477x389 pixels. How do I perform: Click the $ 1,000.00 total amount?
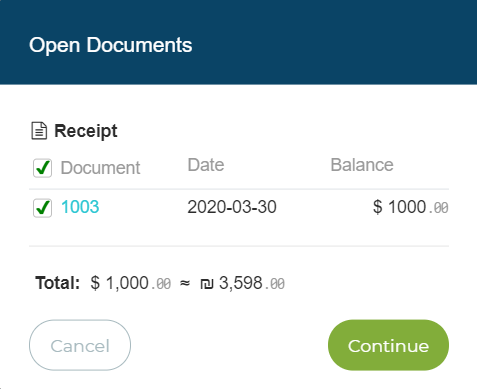click(131, 283)
